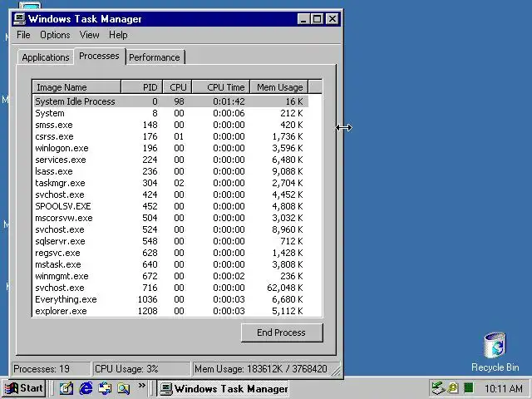Click the 62,048 K memory usage value
The image size is (532, 399).
pos(284,288)
